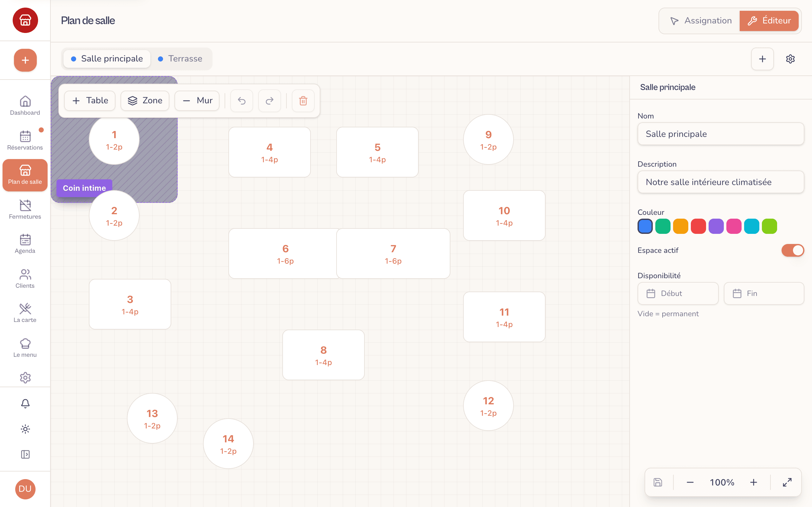This screenshot has width=812, height=507.
Task: Click the undo arrow in the editor toolbar
Action: coord(242,100)
